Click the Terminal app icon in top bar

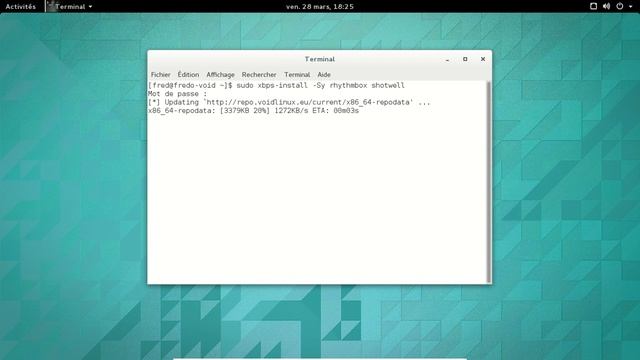click(x=51, y=6)
